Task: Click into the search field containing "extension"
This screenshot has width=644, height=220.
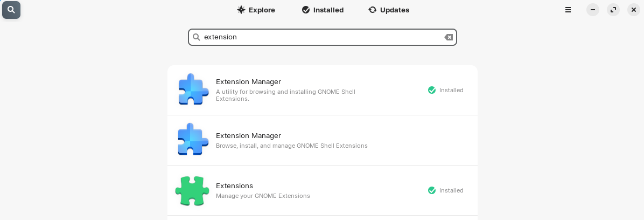Action: click(x=323, y=37)
